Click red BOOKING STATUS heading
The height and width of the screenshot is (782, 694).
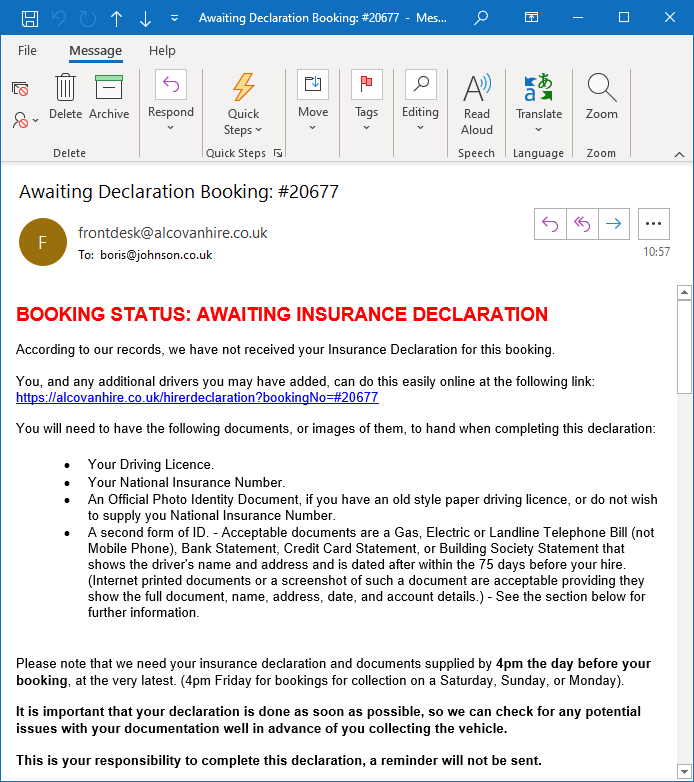click(x=282, y=314)
